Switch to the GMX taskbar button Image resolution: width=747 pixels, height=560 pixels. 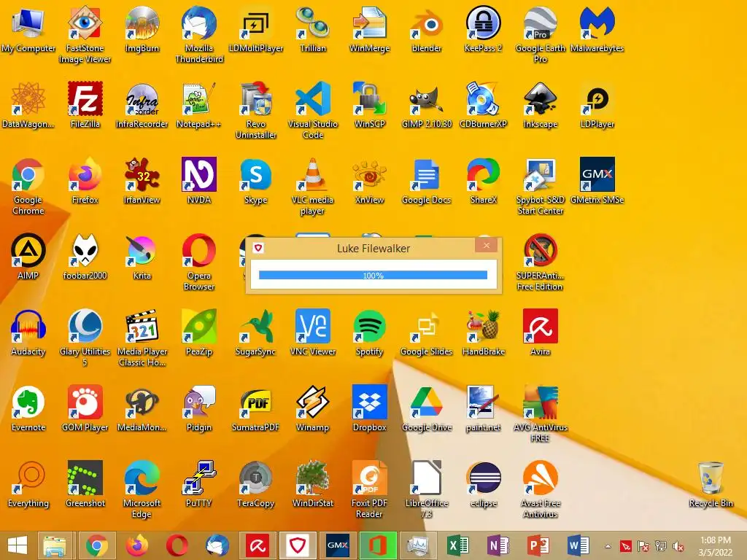point(338,545)
